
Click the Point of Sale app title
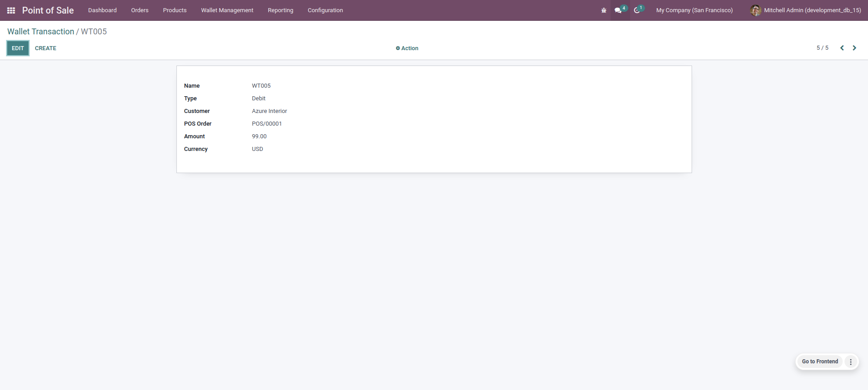(48, 10)
